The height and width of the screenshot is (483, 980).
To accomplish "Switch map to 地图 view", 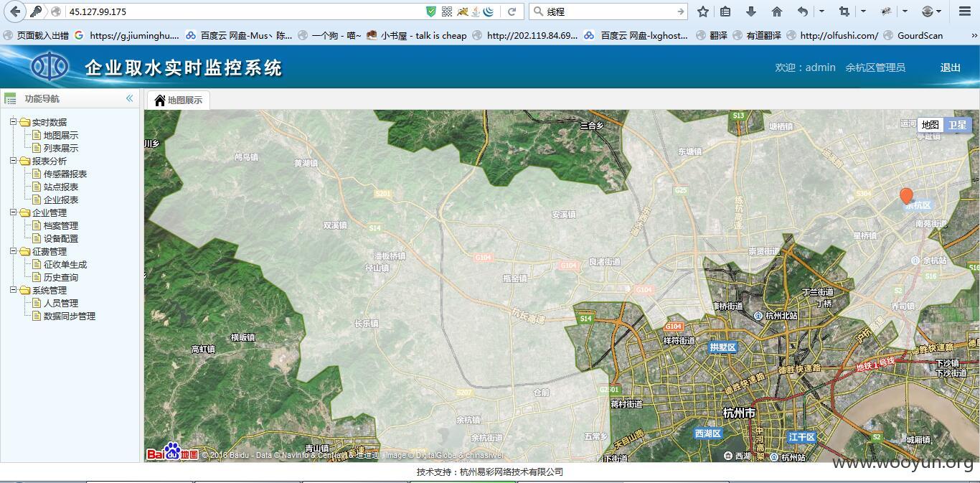I will tap(930, 125).
